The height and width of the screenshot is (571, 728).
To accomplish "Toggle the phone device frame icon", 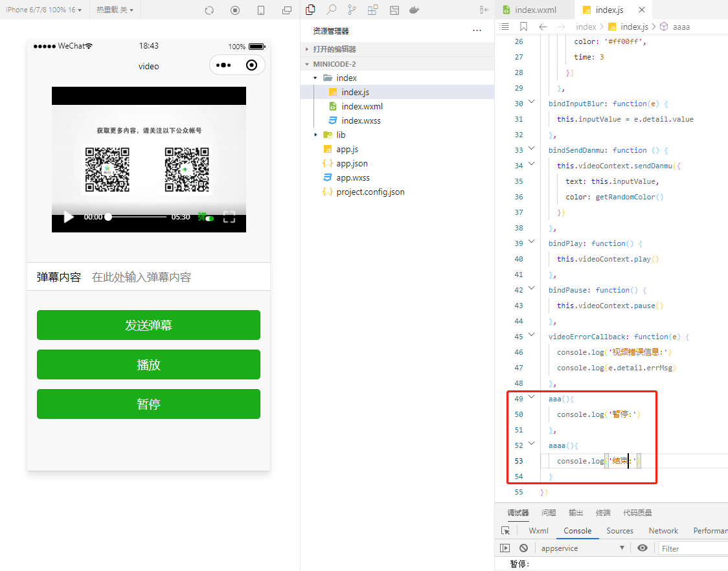I will [261, 10].
